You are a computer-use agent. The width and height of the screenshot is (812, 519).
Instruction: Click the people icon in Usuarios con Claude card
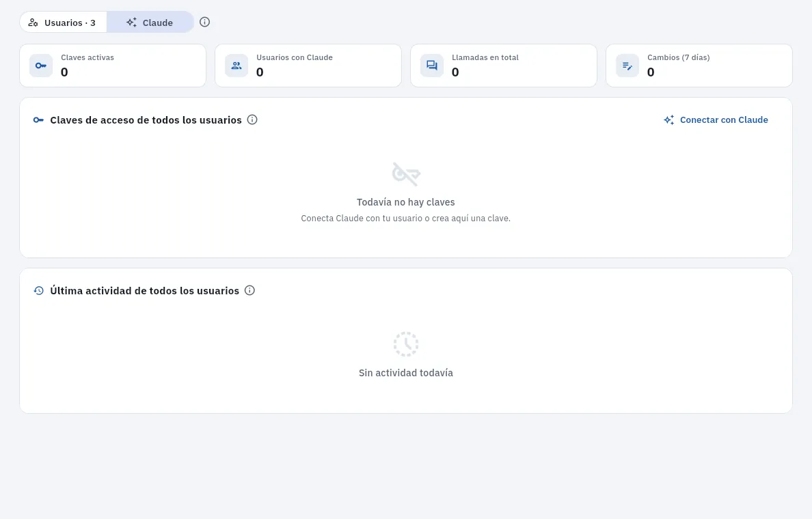pos(236,66)
